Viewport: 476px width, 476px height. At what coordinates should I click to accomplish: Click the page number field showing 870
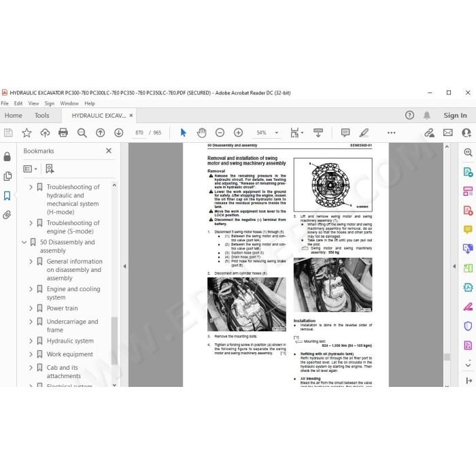pos(139,133)
